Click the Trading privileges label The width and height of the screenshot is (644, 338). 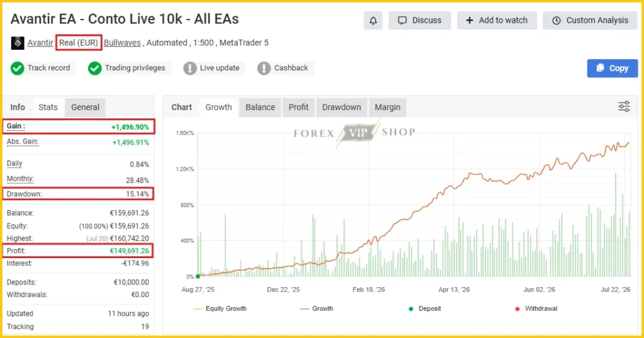(135, 68)
